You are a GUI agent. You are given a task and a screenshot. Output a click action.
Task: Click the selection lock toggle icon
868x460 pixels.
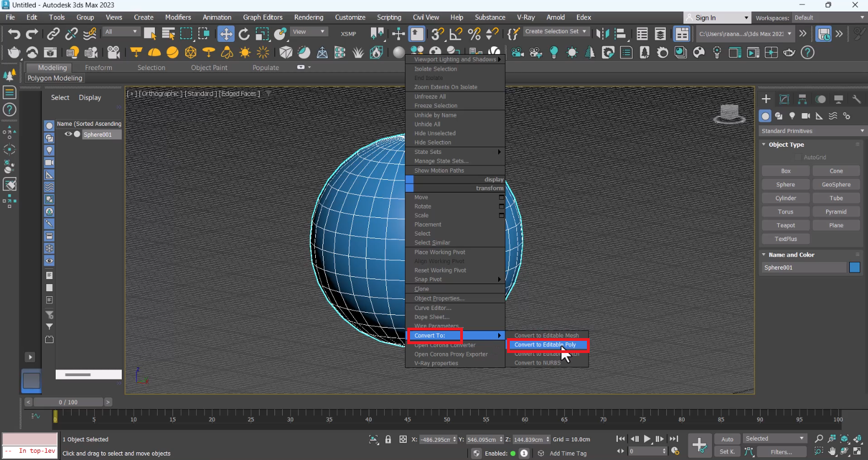click(x=388, y=440)
